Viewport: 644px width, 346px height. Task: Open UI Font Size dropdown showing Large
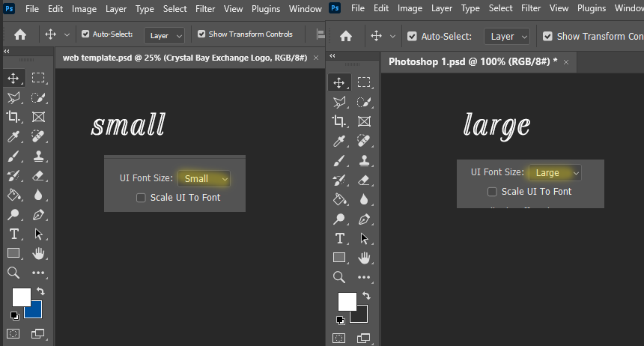point(555,173)
